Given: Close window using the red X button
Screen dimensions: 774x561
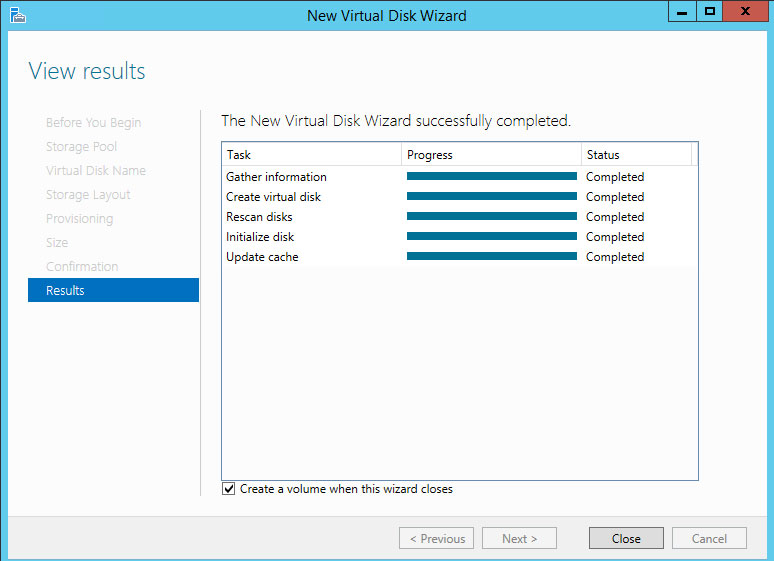Looking at the screenshot, I should coord(746,12).
